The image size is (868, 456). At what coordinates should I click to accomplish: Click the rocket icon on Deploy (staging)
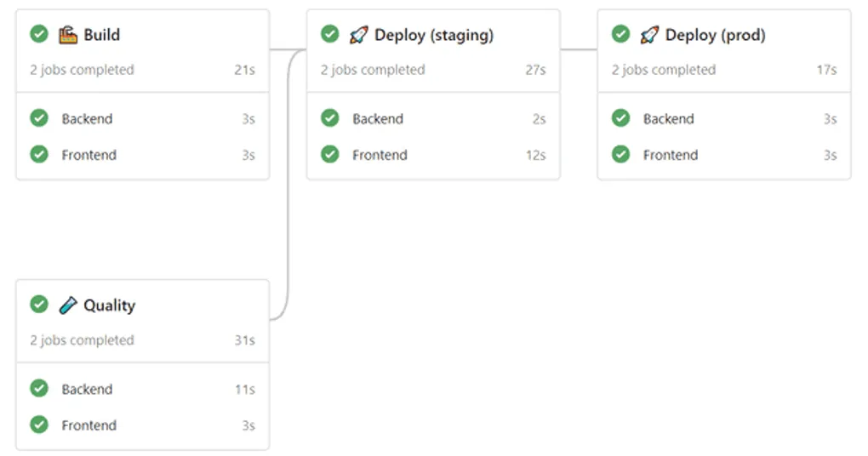coord(359,35)
